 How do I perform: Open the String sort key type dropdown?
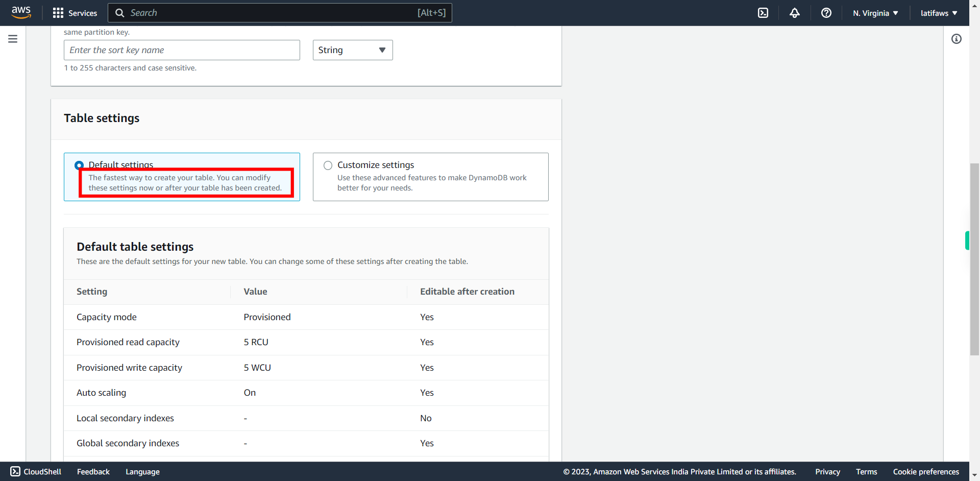tap(353, 50)
